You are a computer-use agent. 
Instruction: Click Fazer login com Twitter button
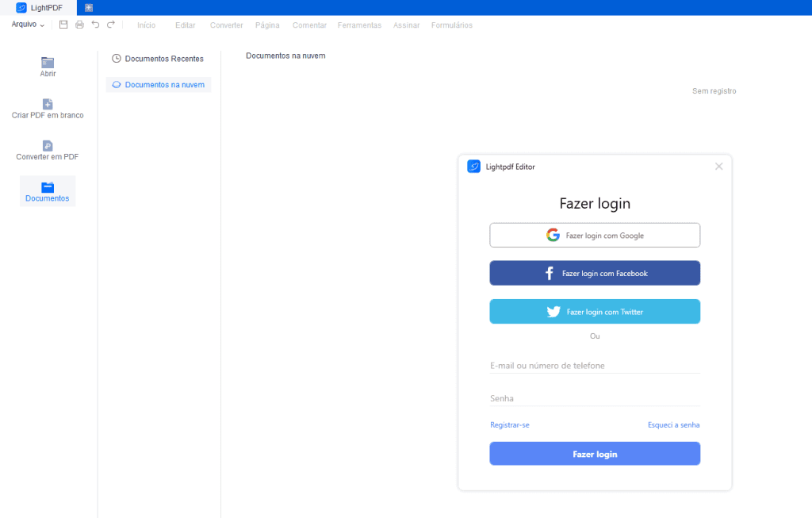pos(595,311)
